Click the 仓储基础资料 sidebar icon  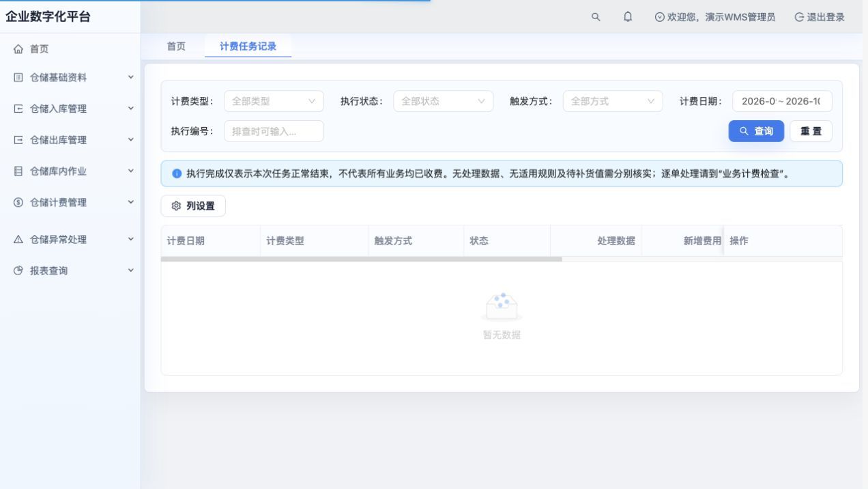pyautogui.click(x=18, y=78)
